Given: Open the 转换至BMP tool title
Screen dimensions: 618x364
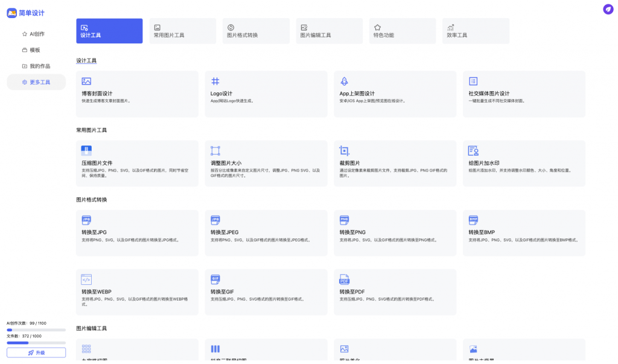Looking at the screenshot, I should [x=482, y=232].
